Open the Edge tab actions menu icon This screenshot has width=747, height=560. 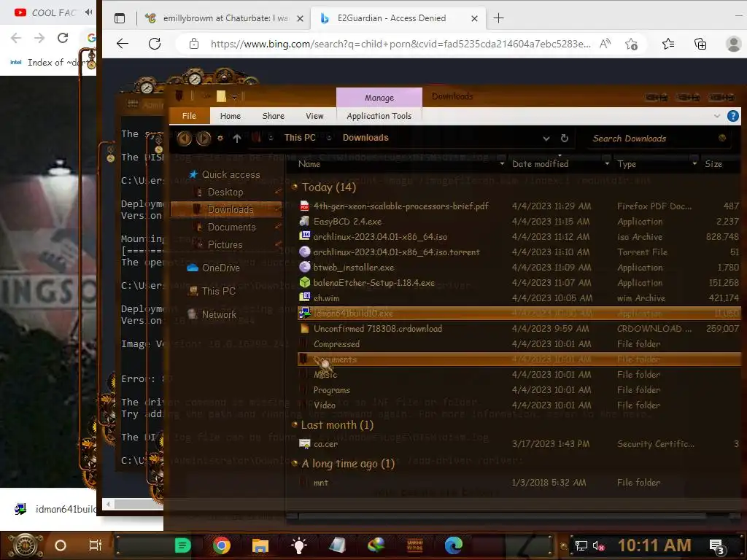point(120,18)
